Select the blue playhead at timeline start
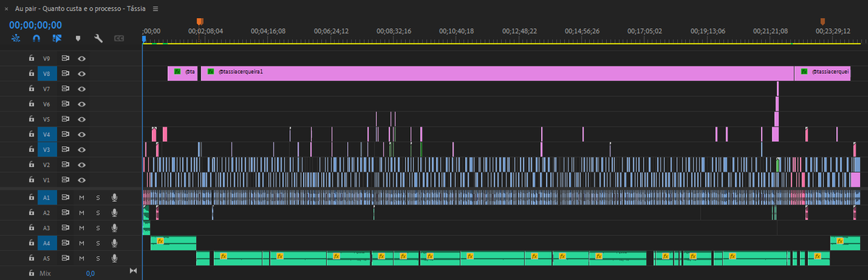Image resolution: width=868 pixels, height=280 pixels. click(144, 39)
